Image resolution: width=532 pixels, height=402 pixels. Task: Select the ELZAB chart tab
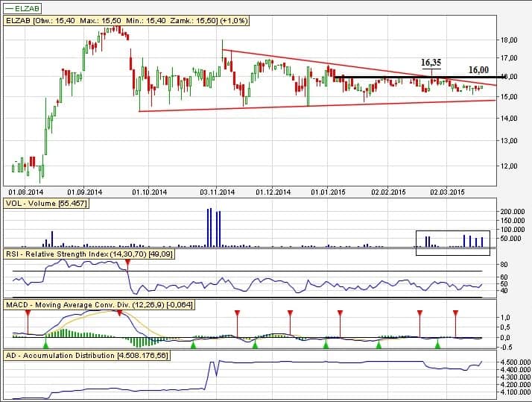click(22, 6)
